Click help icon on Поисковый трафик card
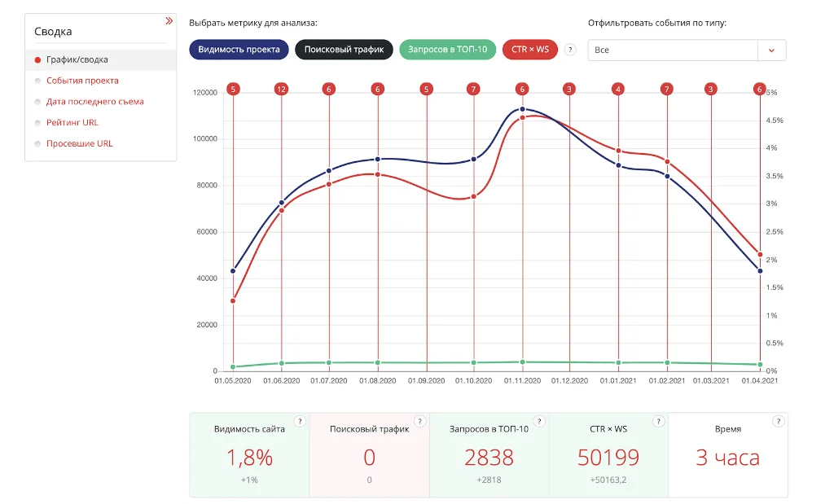 (419, 421)
